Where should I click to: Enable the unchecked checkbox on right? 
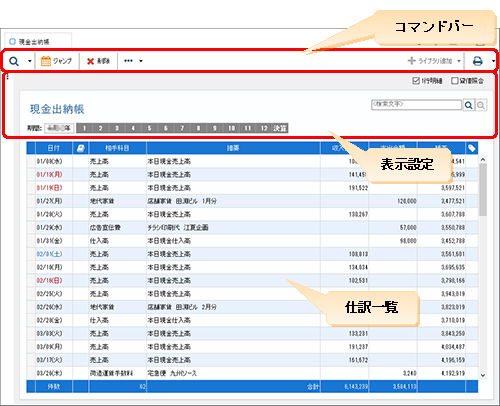(x=454, y=81)
